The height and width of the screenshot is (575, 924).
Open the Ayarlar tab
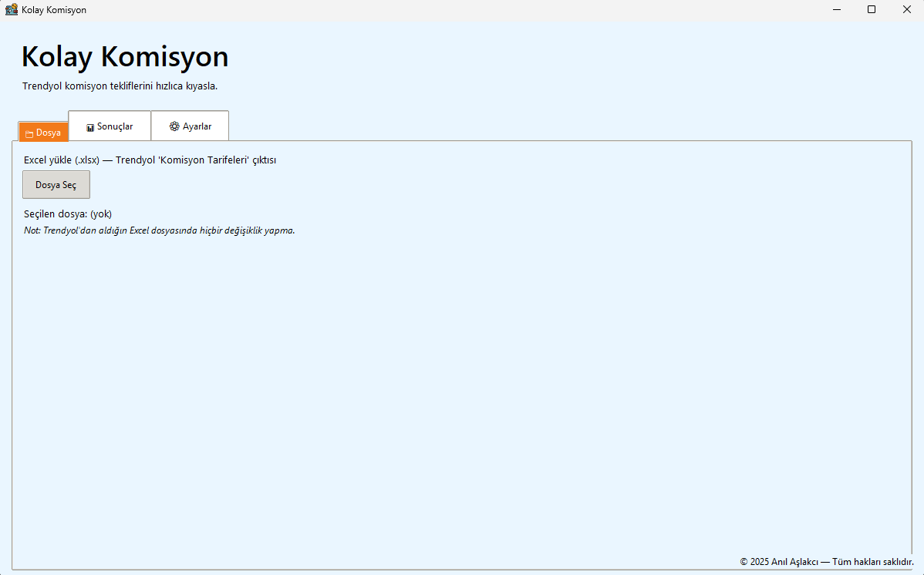coord(190,126)
